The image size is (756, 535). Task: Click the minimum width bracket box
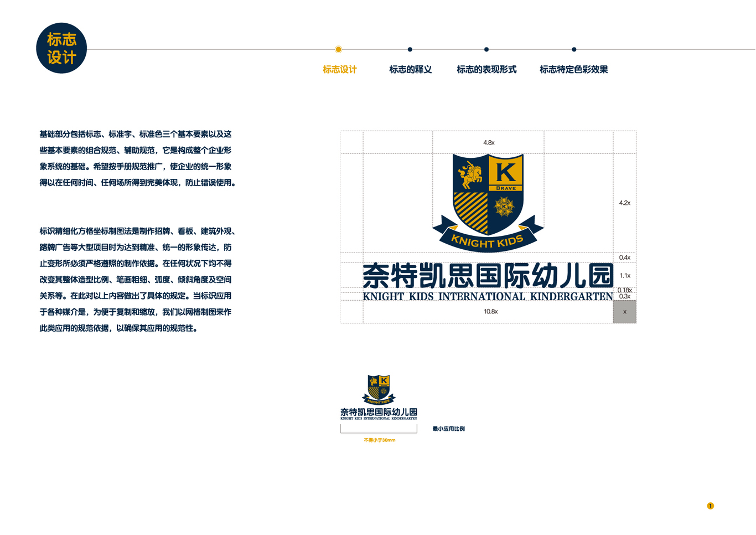379,429
